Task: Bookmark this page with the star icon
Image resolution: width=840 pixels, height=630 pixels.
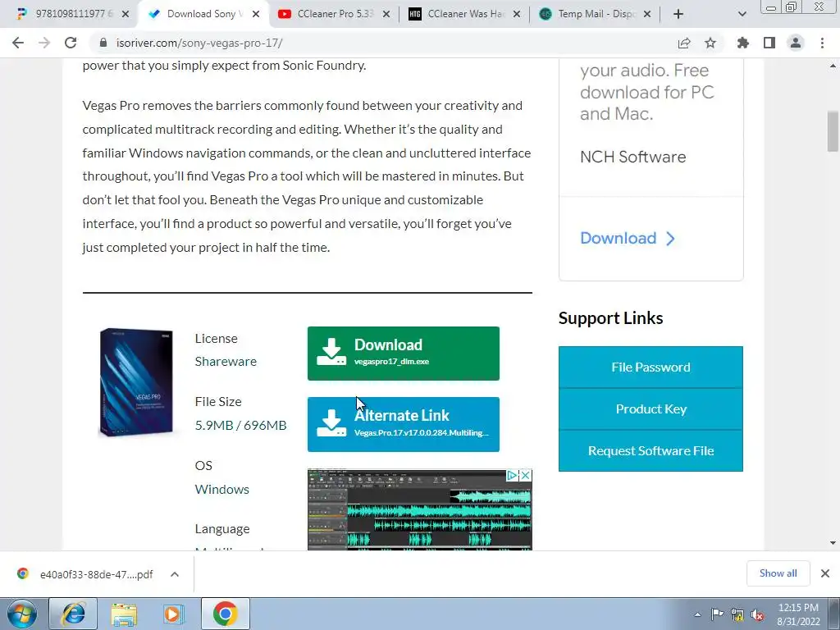Action: (x=710, y=43)
